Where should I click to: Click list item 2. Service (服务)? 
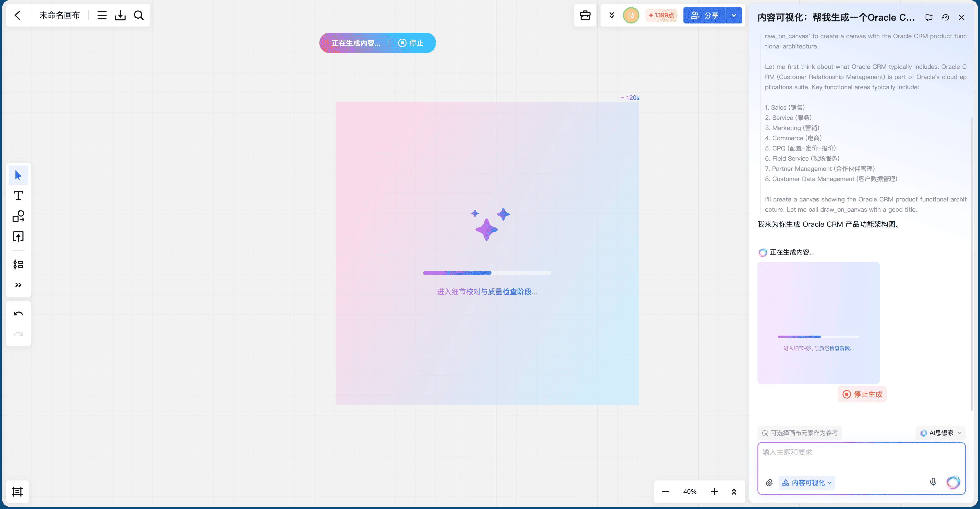(788, 118)
